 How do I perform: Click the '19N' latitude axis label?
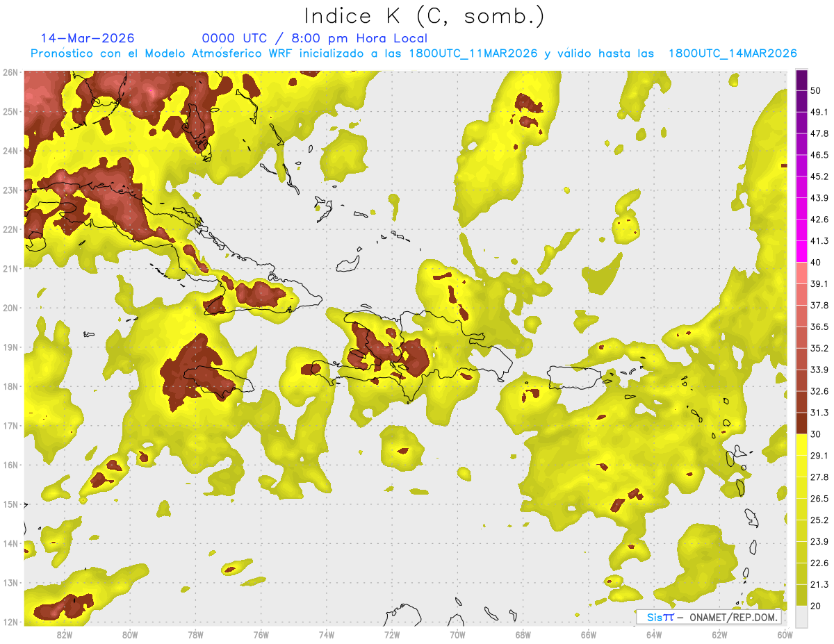point(10,347)
